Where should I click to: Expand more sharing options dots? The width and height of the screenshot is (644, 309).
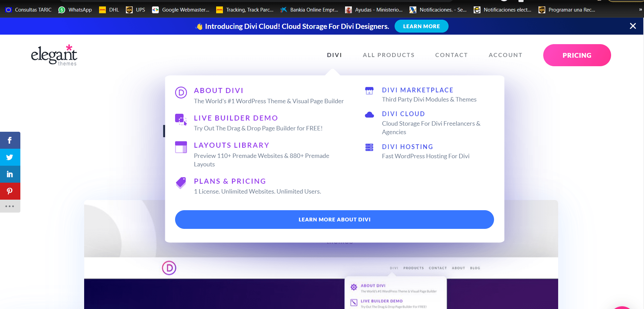pos(10,206)
